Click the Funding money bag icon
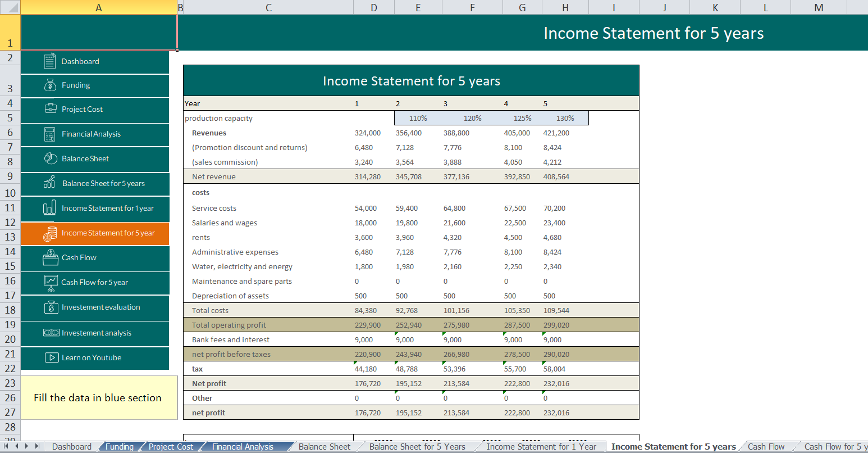The height and width of the screenshot is (453, 868). [x=50, y=85]
